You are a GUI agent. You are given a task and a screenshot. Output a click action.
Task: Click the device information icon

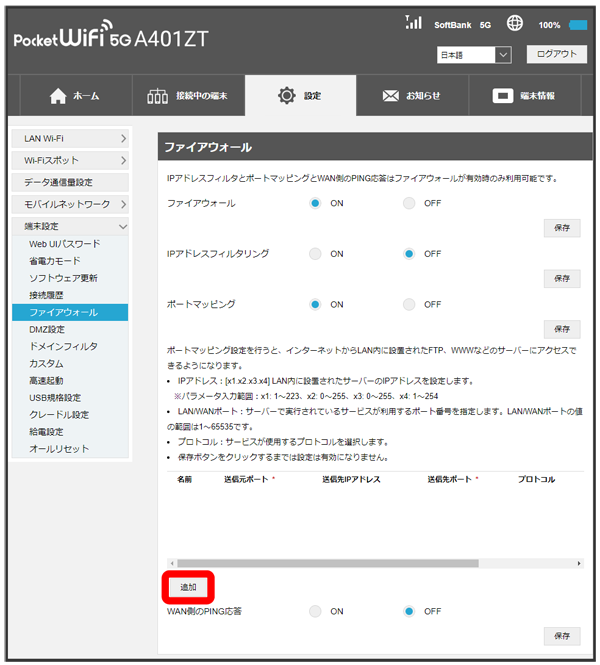click(x=504, y=96)
